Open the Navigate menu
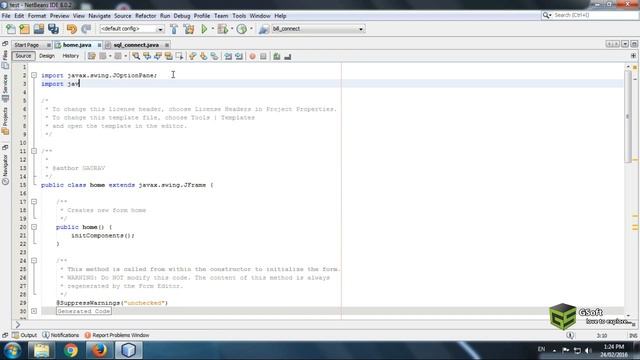The width and height of the screenshot is (640, 360). coord(100,16)
